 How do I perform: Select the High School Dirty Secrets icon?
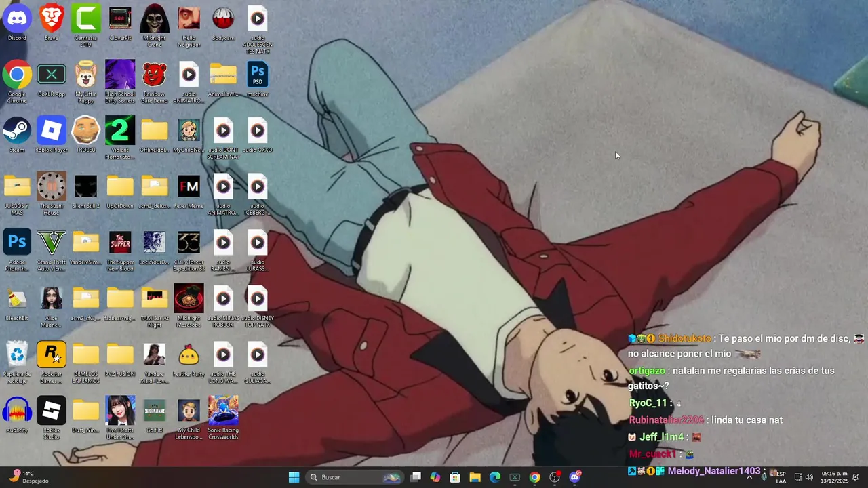coord(120,82)
